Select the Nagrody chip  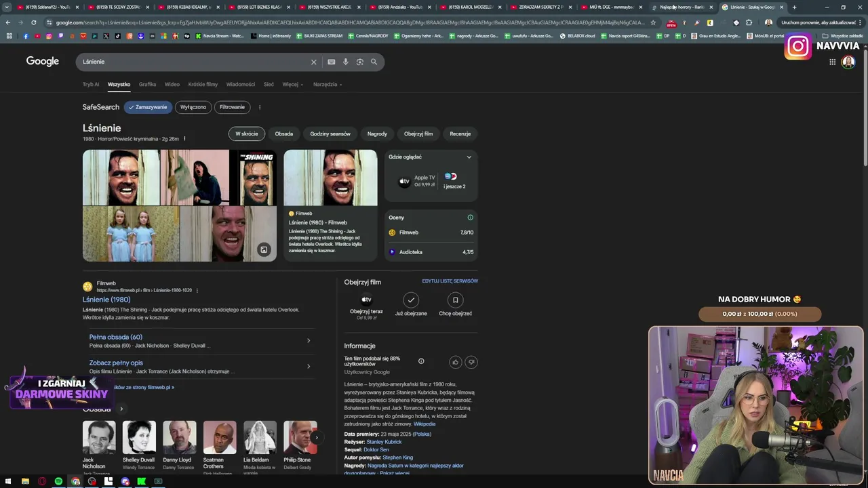(x=377, y=134)
